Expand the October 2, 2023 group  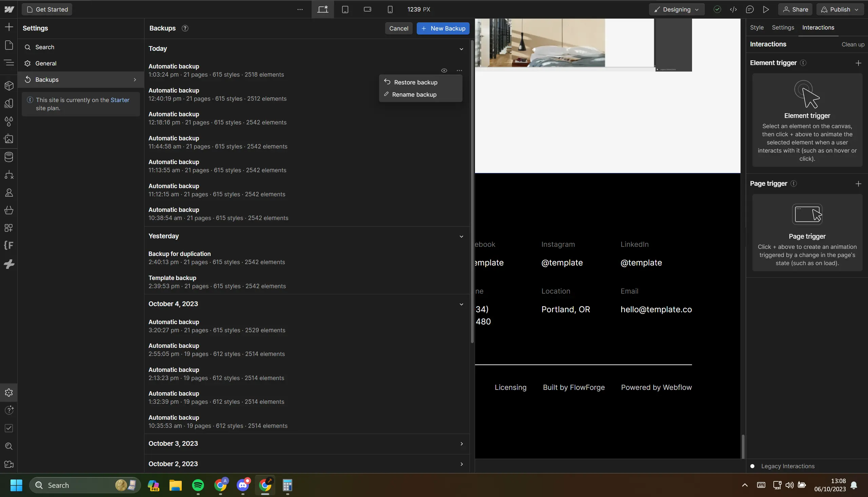(x=461, y=464)
